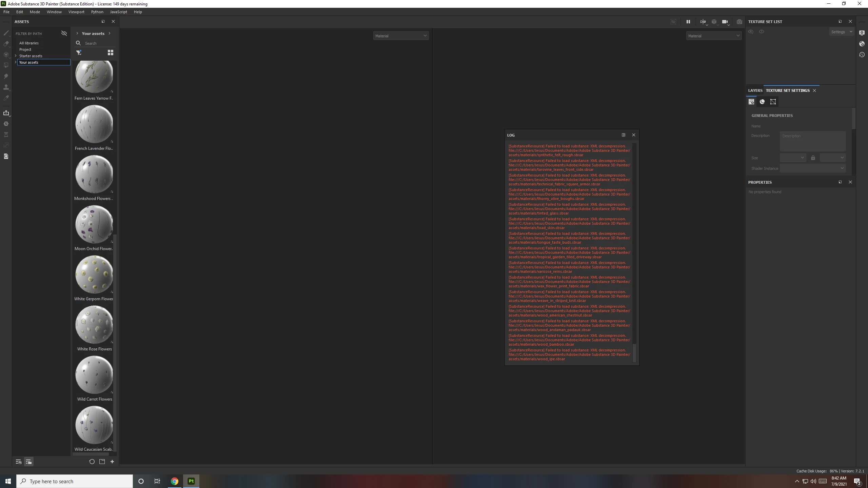Click the camera settings video icon in viewport toolbar
This screenshot has height=488, width=868.
click(x=725, y=22)
